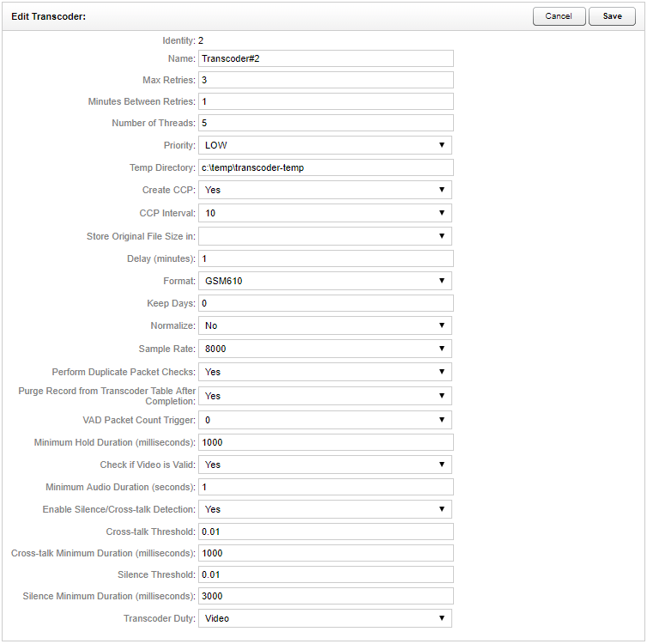Expand the Sample Rate dropdown
The height and width of the screenshot is (644, 647).
325,349
